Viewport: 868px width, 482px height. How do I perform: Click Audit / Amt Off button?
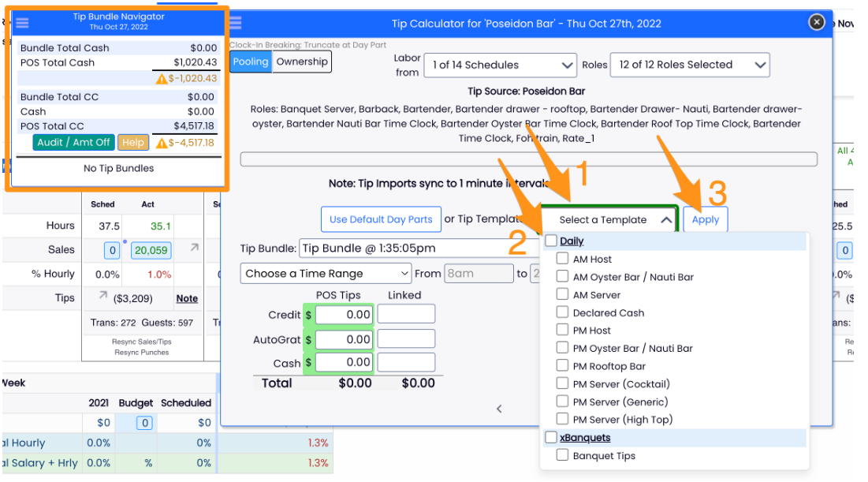click(73, 142)
